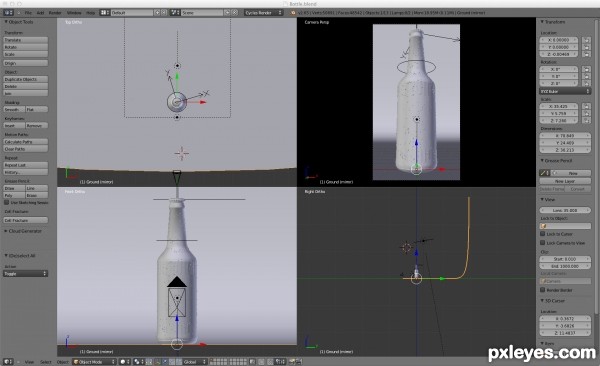600x366 pixels.
Task: Enable Use Sketching Sessions checkbox
Action: click(x=7, y=202)
